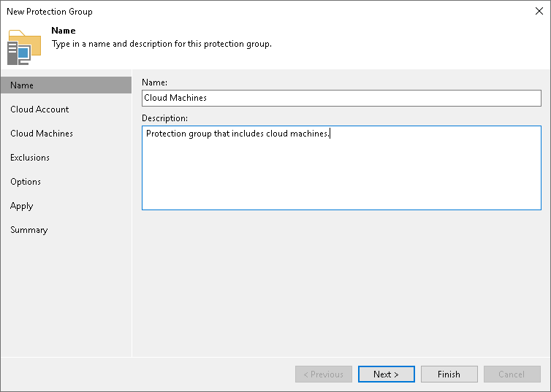Click the bold Name heading
Image resolution: width=551 pixels, height=392 pixels.
[x=64, y=31]
